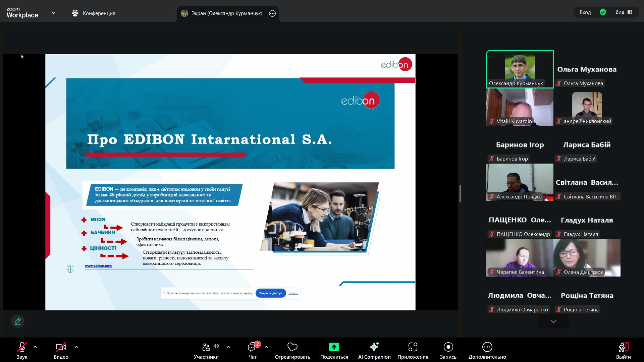The width and height of the screenshot is (644, 362).
Task: Click the View layout button
Action: pos(624,12)
